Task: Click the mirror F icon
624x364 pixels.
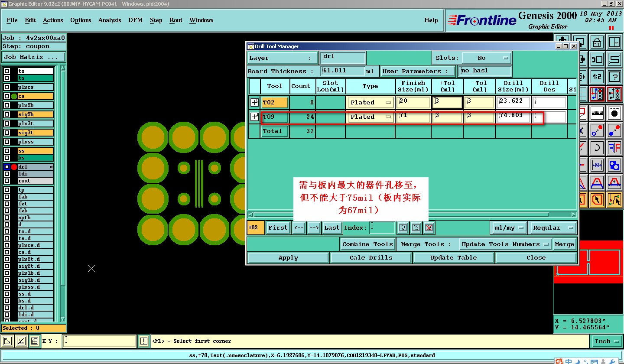Action: (614, 148)
